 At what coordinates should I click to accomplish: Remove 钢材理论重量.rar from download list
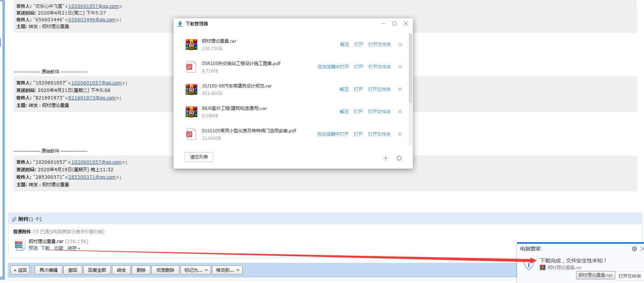point(400,44)
